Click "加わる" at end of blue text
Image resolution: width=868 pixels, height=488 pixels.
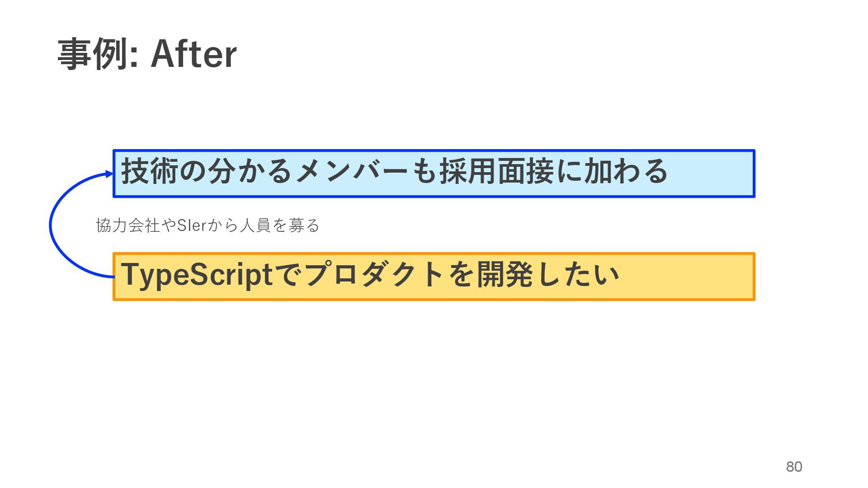(x=626, y=172)
